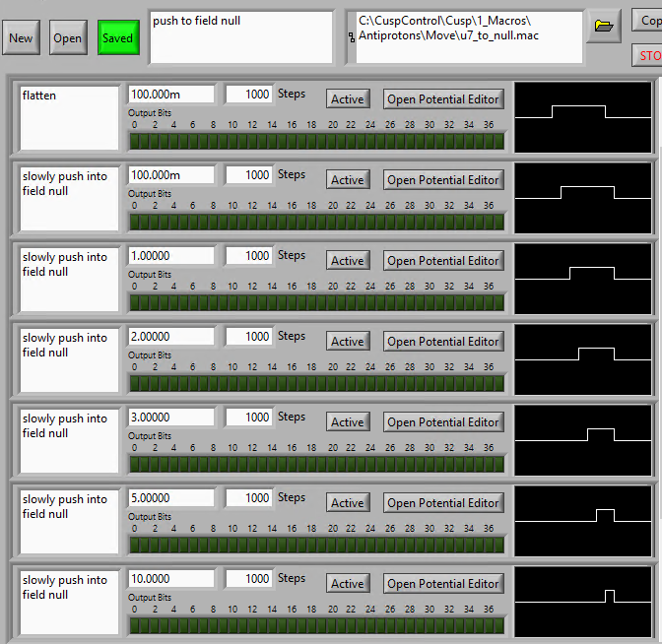
Task: Open Potential Editor for the 3.00000 step
Action: (x=443, y=422)
